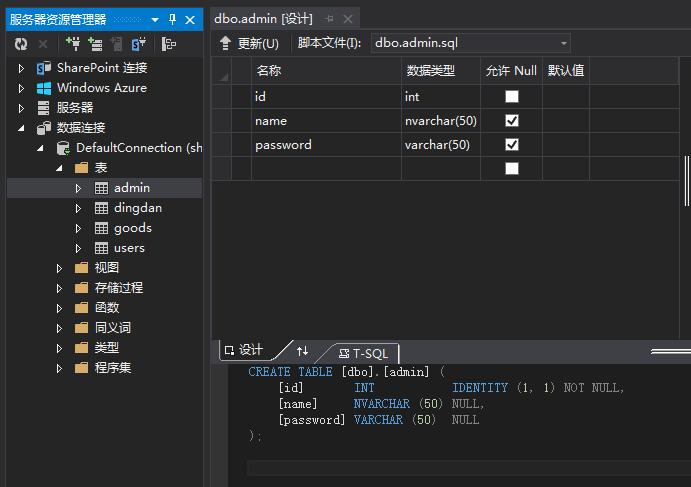
Task: Click the SharePoint 连接 icon
Action: point(44,68)
